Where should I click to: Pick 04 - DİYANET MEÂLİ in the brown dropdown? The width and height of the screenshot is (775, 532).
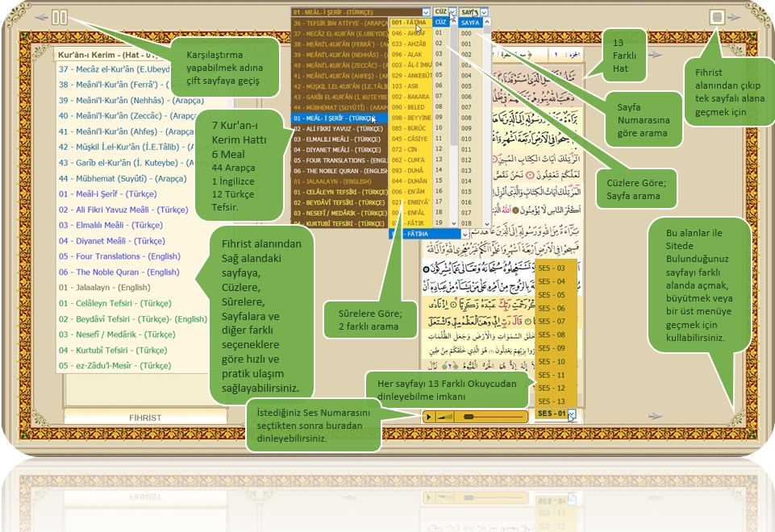click(340, 150)
